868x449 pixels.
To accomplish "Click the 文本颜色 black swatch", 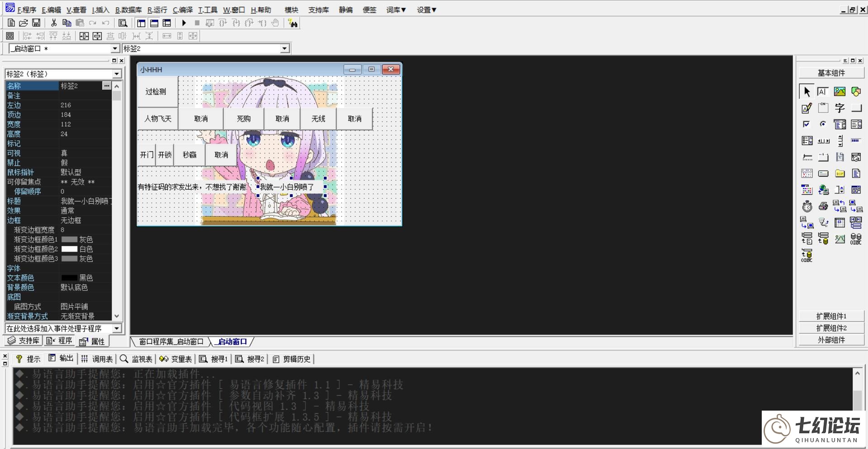I will [x=69, y=278].
